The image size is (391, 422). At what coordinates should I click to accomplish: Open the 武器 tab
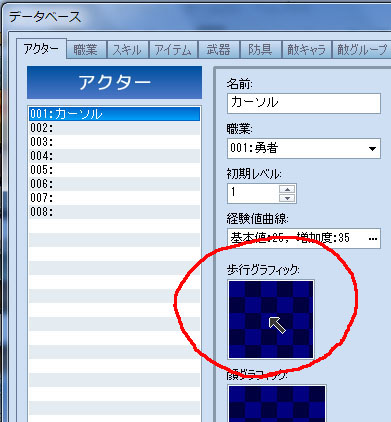pyautogui.click(x=219, y=50)
